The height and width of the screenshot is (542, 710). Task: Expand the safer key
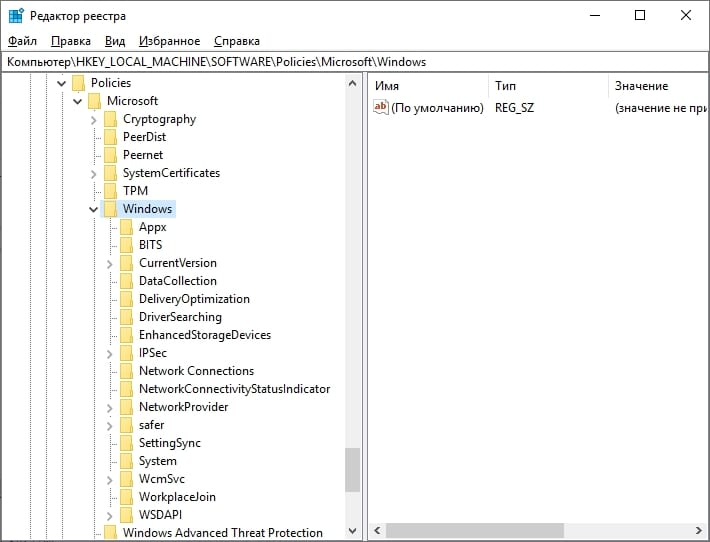pos(110,426)
